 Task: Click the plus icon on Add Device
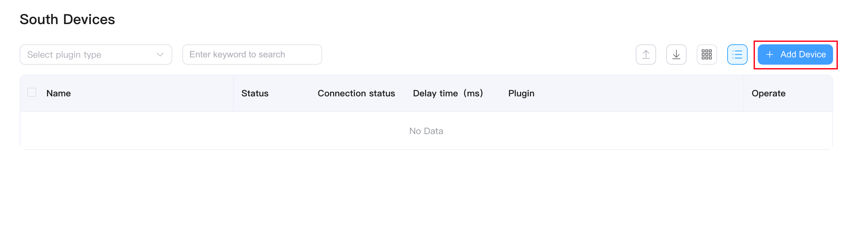tap(769, 55)
